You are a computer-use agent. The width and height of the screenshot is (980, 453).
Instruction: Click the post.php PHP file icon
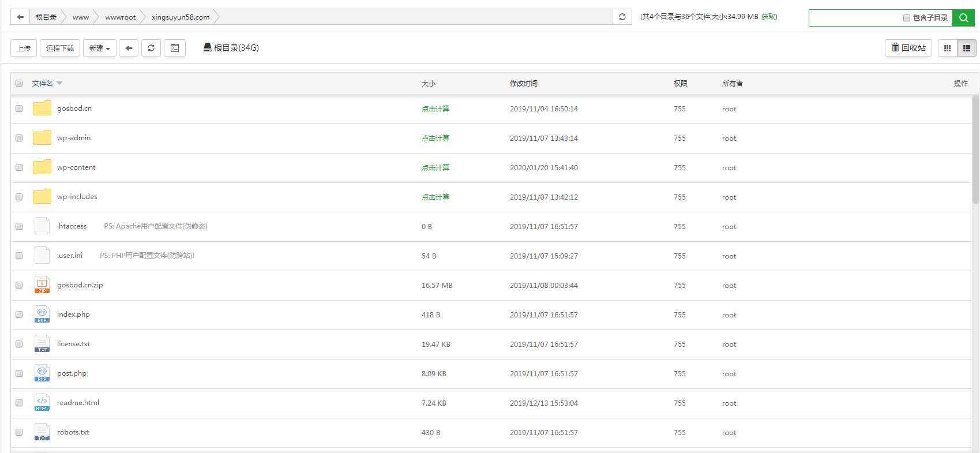pyautogui.click(x=42, y=373)
